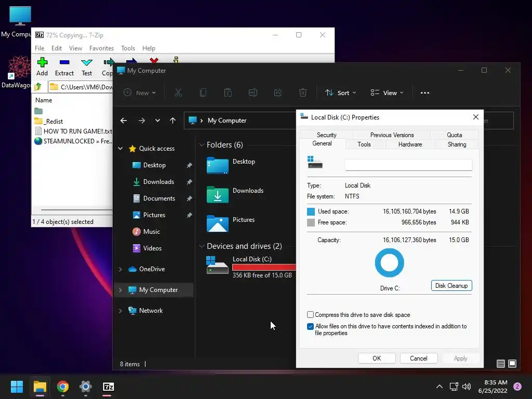
Task: Open the Desktop folder icon in Folders
Action: [x=218, y=165]
